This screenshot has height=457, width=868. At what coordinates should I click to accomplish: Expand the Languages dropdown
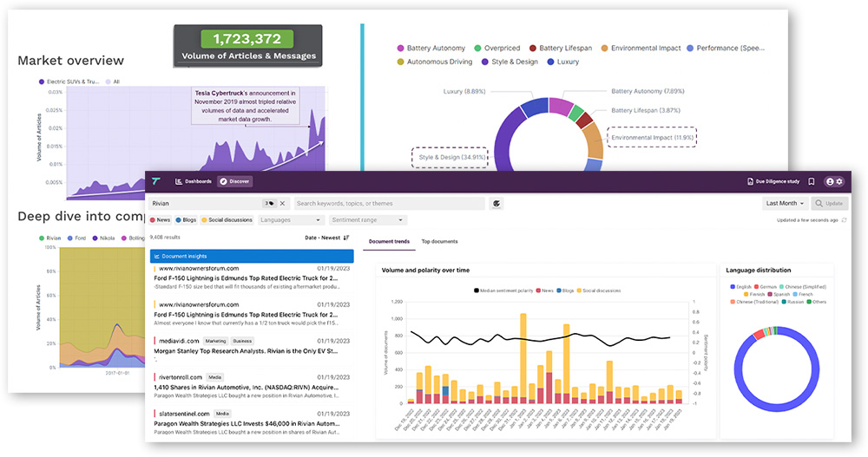[291, 219]
